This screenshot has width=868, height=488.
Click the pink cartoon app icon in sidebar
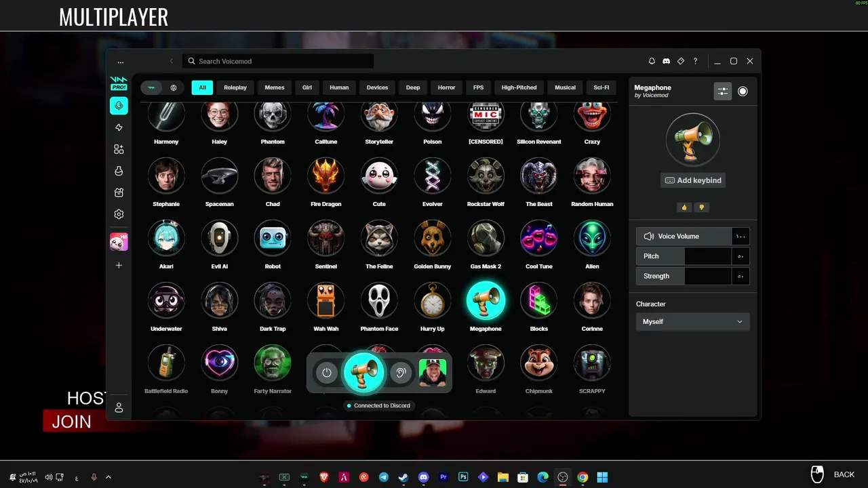[119, 242]
